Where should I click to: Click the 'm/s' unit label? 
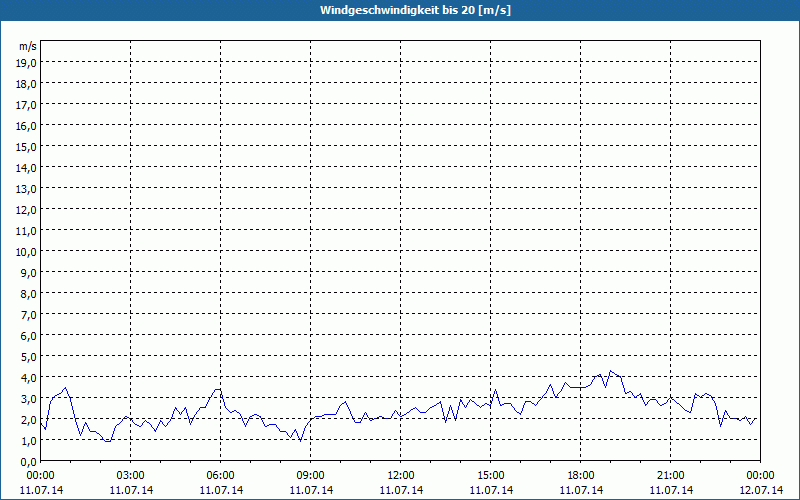pos(28,46)
